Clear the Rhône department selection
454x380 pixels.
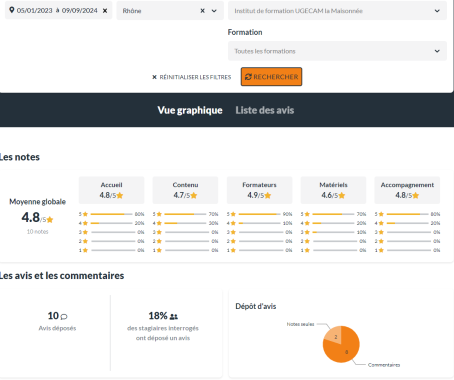pyautogui.click(x=202, y=11)
